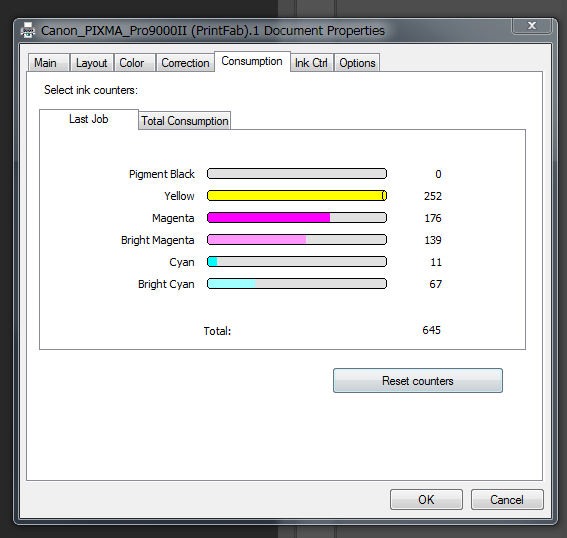Click the Bright Magenta value 139
Screen dimensions: 567x538
(x=433, y=240)
